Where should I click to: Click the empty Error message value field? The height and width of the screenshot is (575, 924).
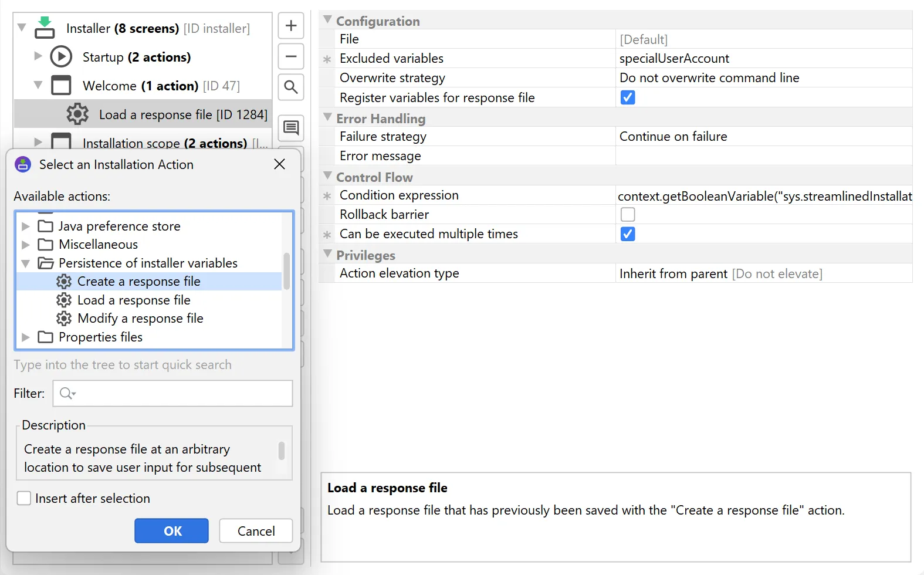764,156
